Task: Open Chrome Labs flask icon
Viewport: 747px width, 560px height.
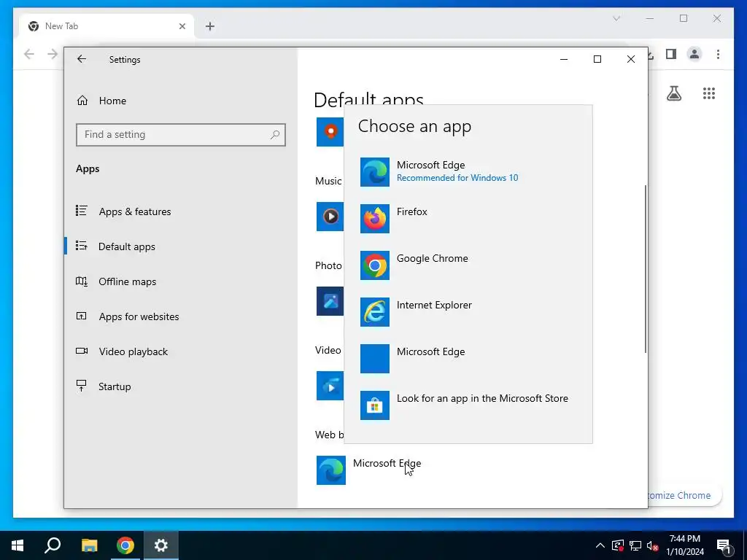Action: (673, 93)
